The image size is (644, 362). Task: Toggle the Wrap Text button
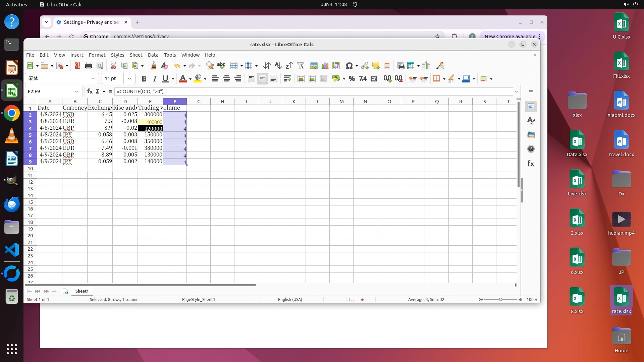point(287,79)
